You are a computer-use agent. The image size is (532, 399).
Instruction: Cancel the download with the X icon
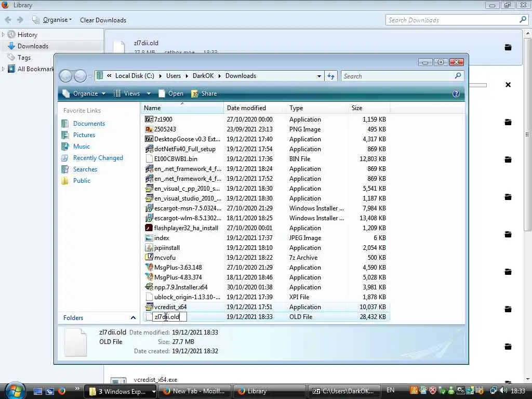[508, 85]
